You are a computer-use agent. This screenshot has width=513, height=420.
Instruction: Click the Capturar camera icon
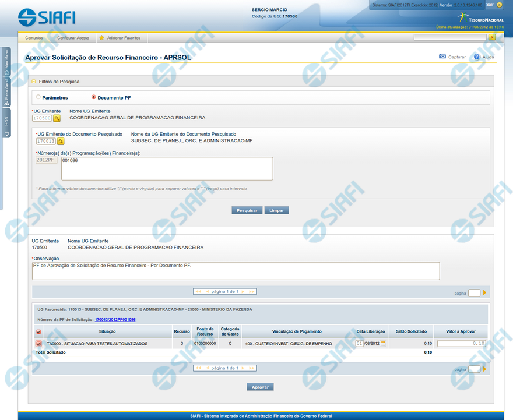(442, 57)
